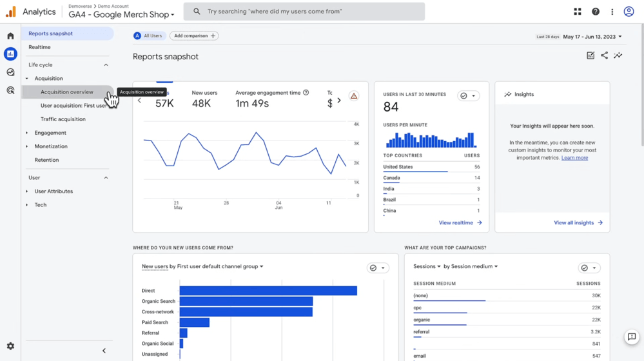The image size is (644, 361).
Task: Click the users per minute bar chart
Action: pyautogui.click(x=431, y=140)
